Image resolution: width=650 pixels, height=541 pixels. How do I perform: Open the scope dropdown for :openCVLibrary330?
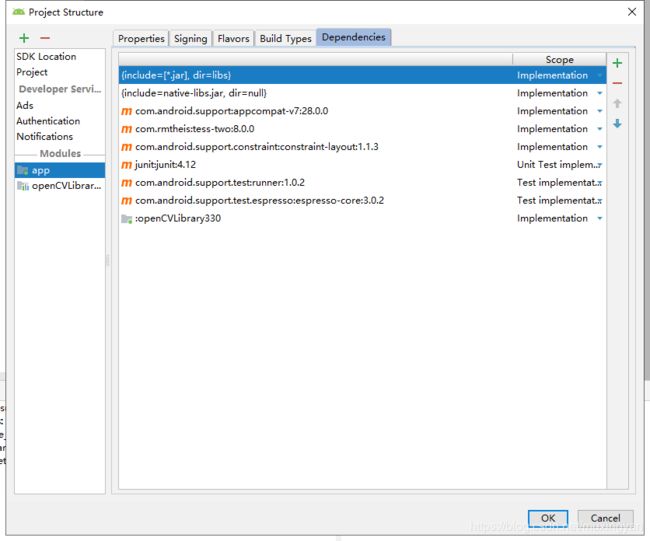599,218
